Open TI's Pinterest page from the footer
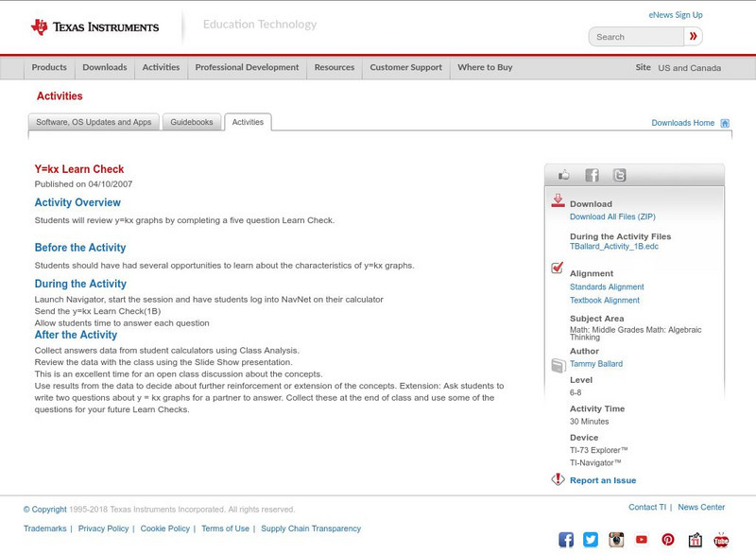Viewport: 756px width, 555px height. [x=667, y=539]
